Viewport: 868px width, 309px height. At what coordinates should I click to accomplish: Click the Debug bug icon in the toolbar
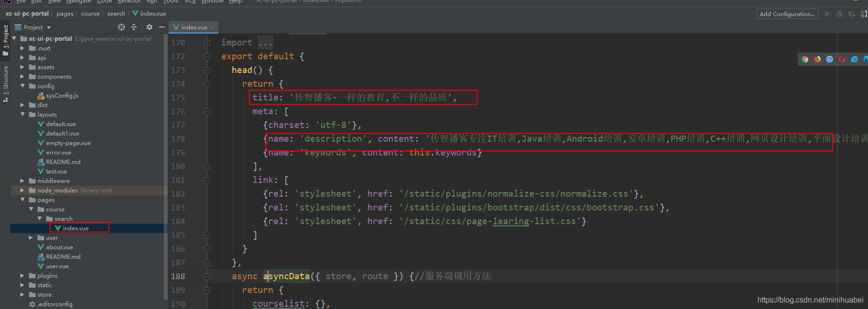[x=839, y=14]
